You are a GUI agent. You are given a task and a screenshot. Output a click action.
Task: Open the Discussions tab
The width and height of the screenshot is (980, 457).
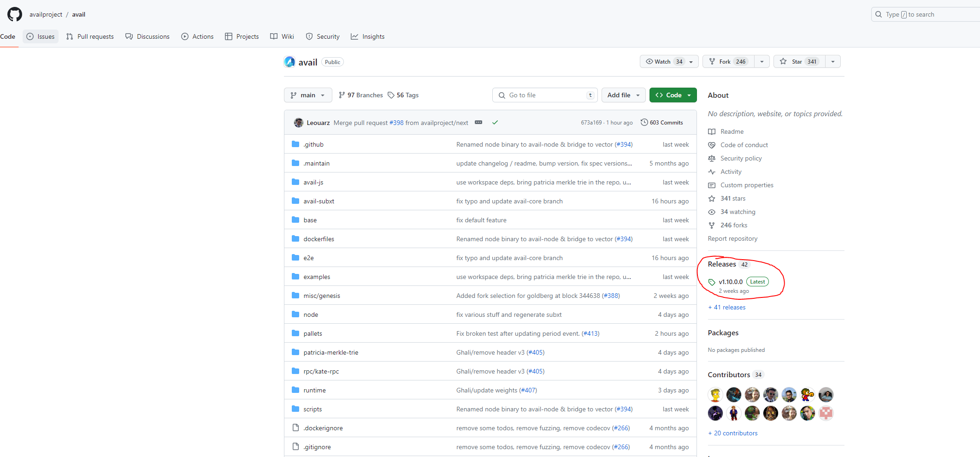tap(148, 36)
